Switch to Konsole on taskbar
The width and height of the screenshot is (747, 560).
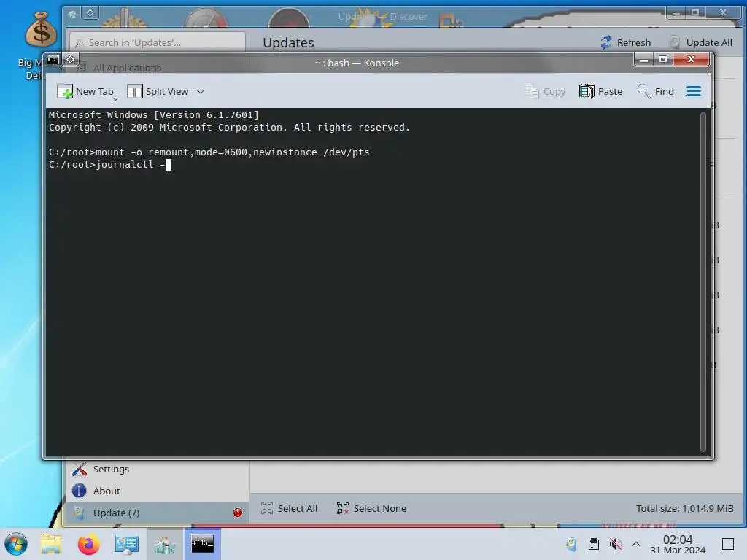pos(203,544)
